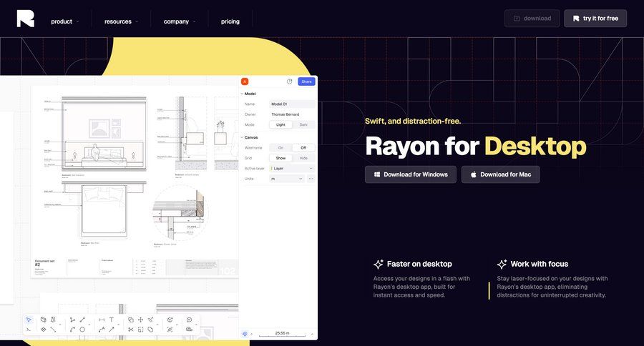This screenshot has width=644, height=346.
Task: Select the Text tool
Action: coord(112,320)
